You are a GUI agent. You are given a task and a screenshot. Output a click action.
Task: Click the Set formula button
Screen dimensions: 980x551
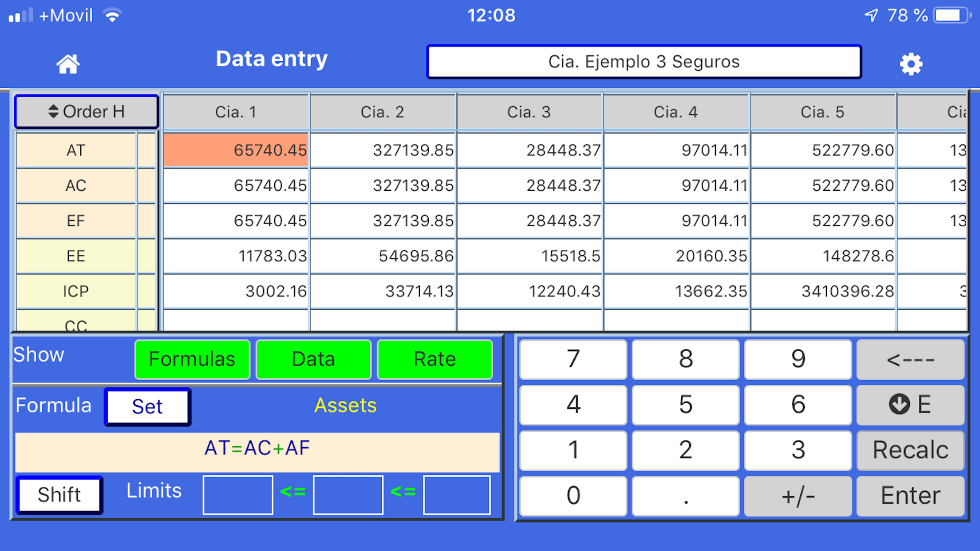tap(147, 406)
